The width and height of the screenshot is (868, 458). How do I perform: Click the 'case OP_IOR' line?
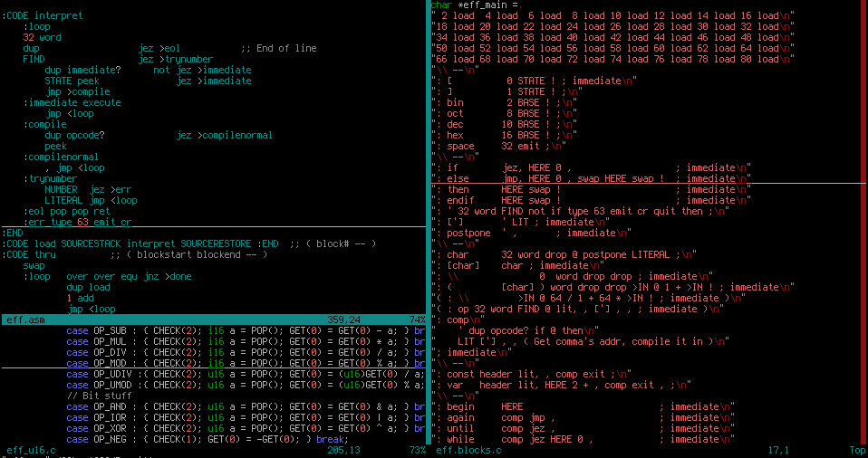[x=246, y=417]
